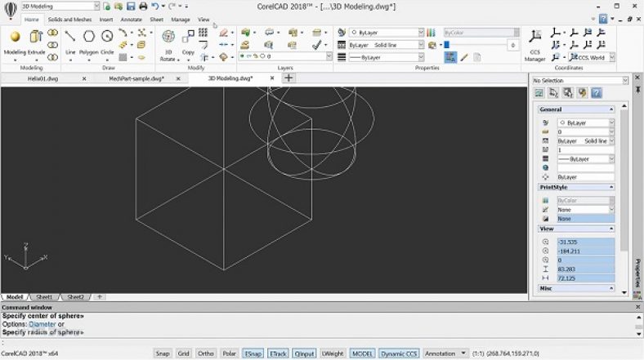Switch to the Helix01.dwg document tab
The width and height of the screenshot is (644, 360).
42,78
